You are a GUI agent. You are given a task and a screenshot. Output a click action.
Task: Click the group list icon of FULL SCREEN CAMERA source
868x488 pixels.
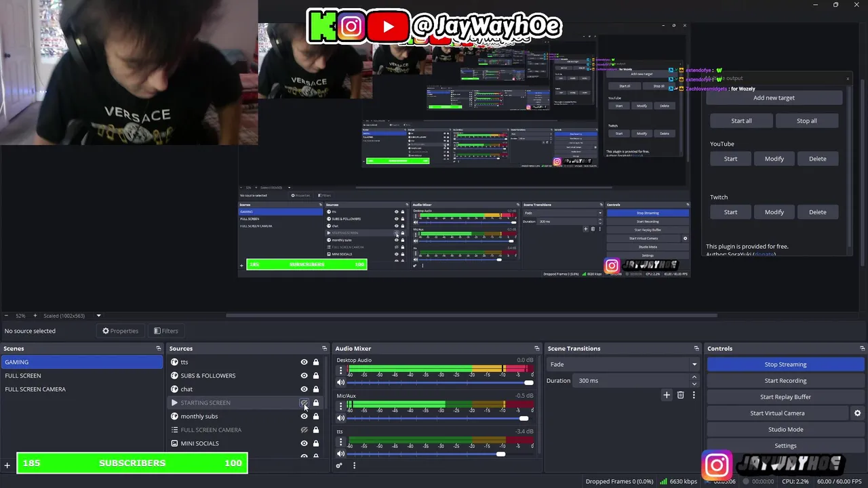pyautogui.click(x=174, y=430)
